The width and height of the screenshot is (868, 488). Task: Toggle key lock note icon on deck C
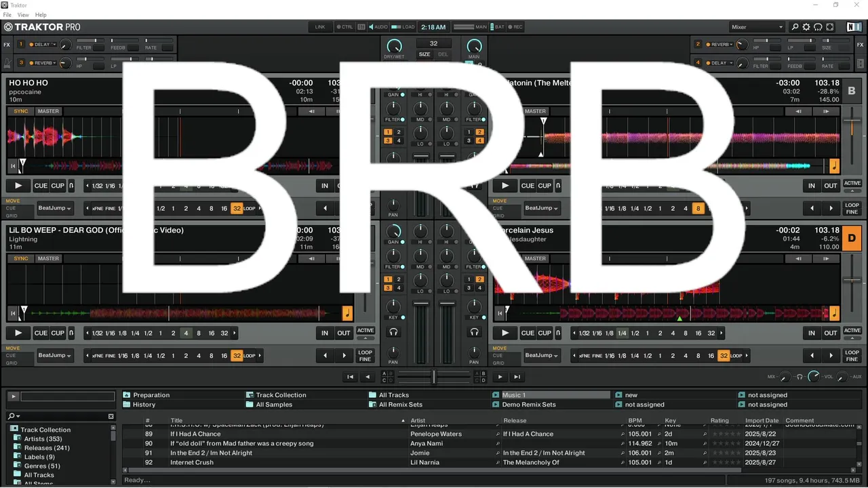click(347, 313)
